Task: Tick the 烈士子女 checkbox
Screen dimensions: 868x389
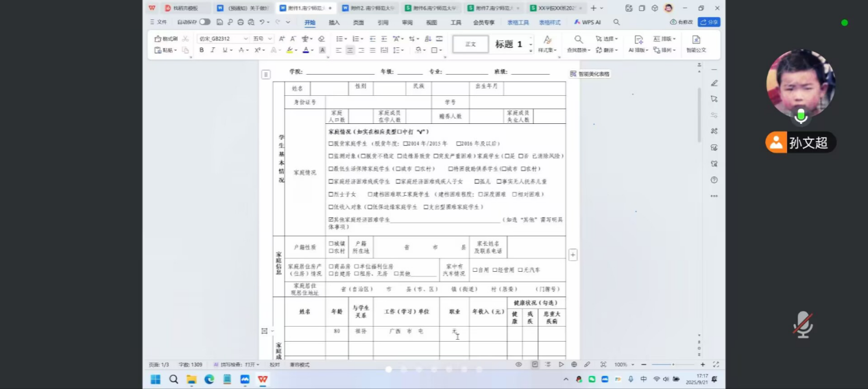Action: point(330,194)
